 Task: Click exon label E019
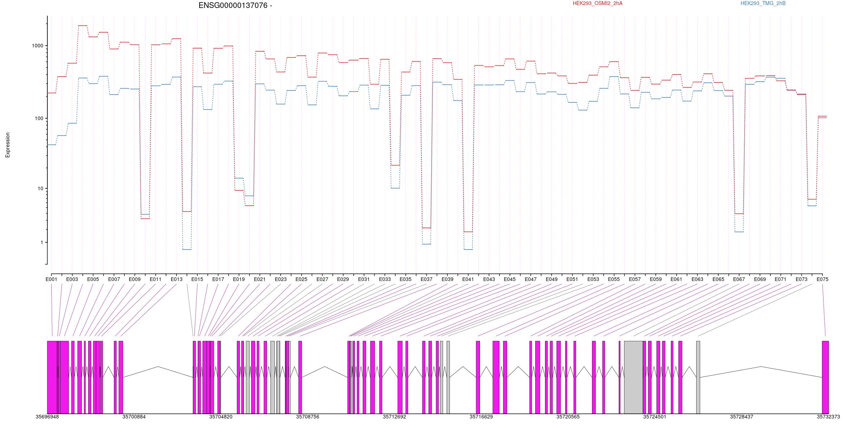239,279
